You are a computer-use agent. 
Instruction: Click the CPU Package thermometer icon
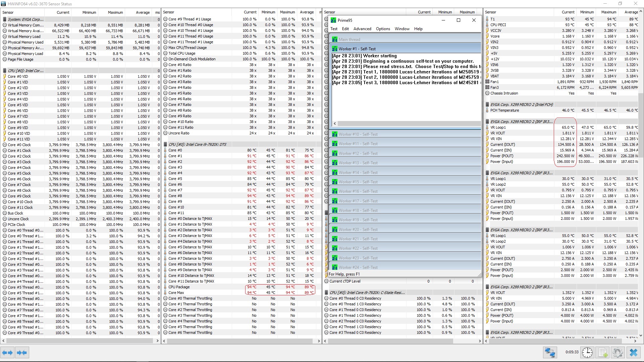click(x=165, y=287)
